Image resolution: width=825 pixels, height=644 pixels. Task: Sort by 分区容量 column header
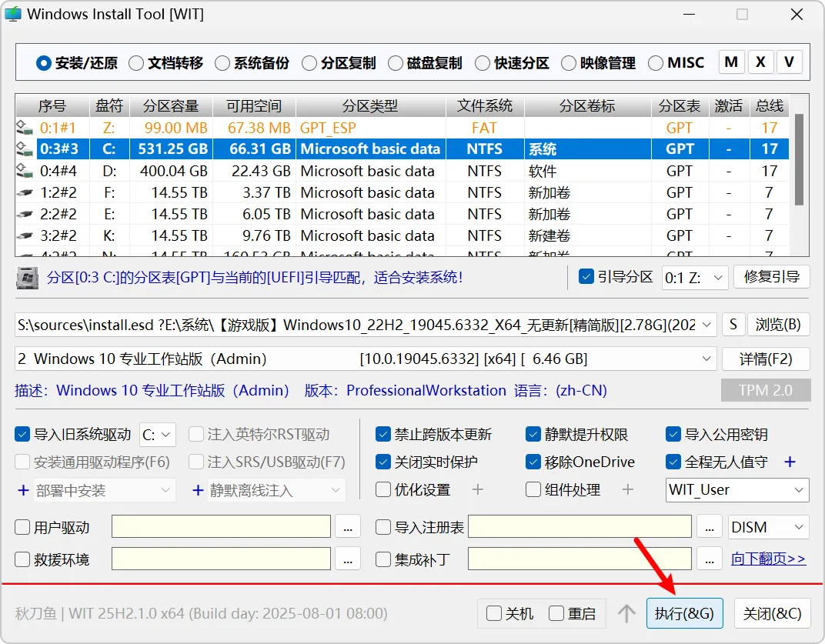pyautogui.click(x=171, y=106)
